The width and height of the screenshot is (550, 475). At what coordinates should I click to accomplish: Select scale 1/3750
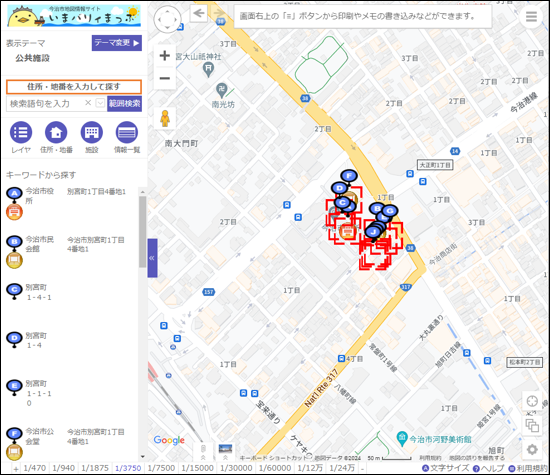pyautogui.click(x=128, y=468)
